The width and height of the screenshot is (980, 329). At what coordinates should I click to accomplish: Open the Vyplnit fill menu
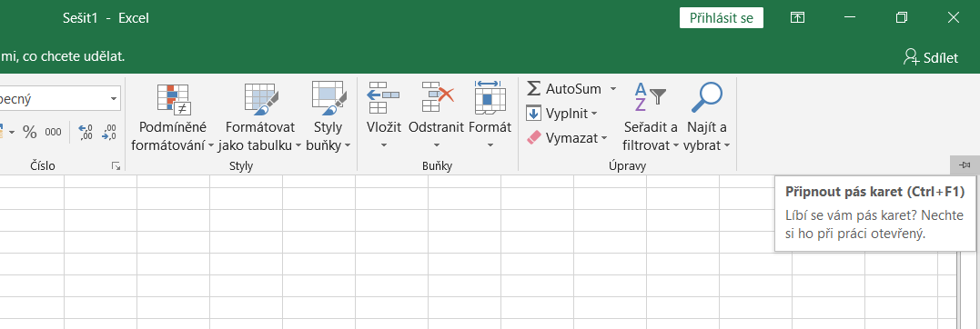tap(561, 114)
